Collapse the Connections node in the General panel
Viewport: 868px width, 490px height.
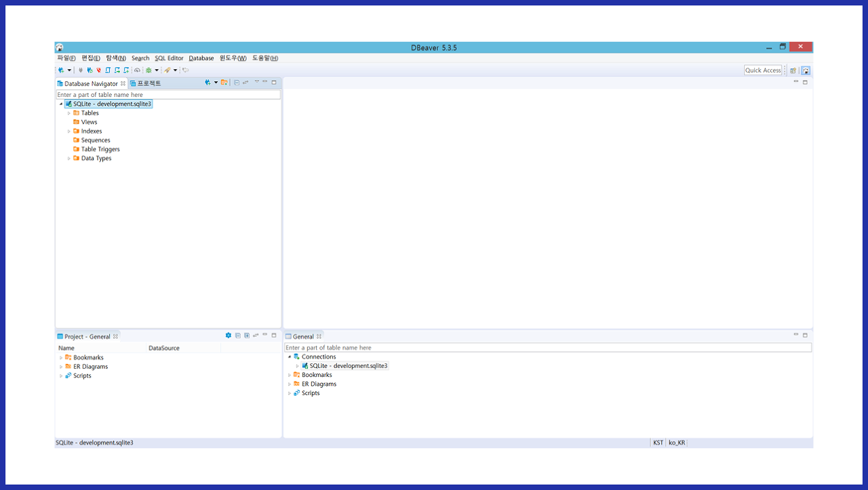pos(290,357)
